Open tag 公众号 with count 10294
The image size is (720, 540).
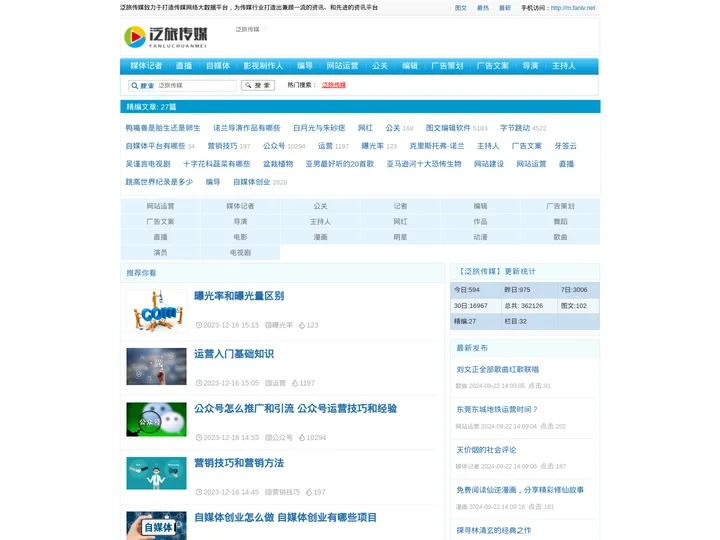[274, 146]
